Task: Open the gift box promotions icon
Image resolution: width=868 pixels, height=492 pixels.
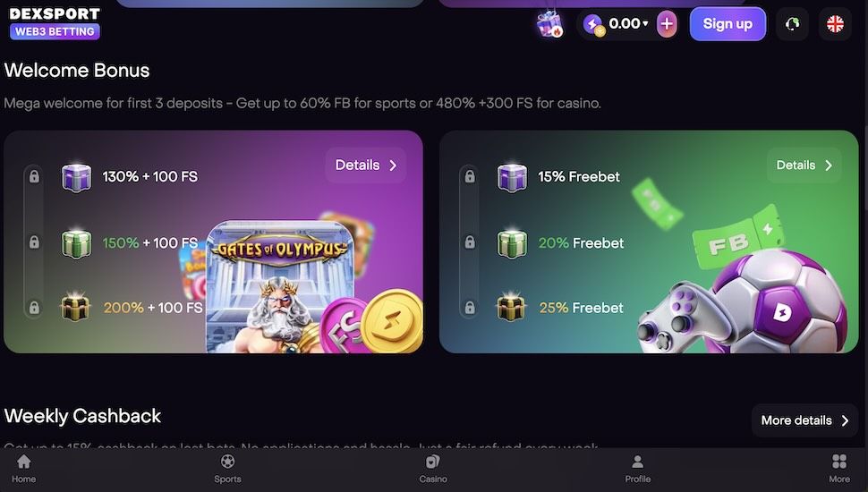Action: (549, 24)
